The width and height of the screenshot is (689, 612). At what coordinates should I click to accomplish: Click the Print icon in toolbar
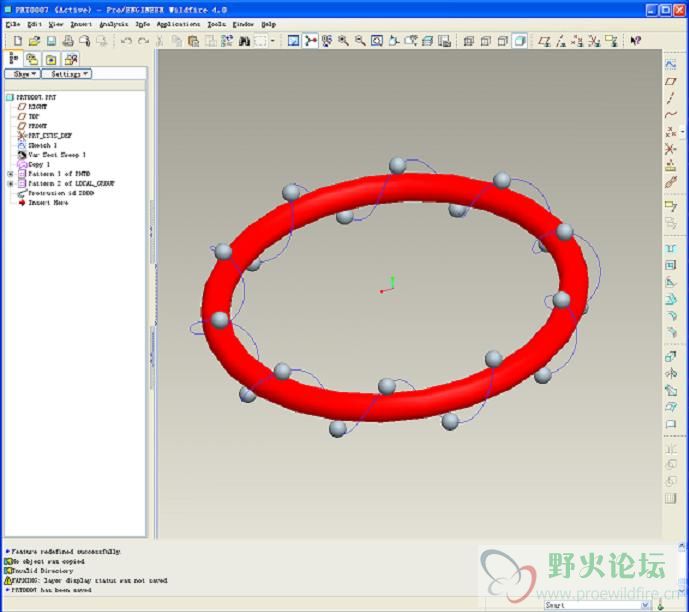click(x=68, y=41)
